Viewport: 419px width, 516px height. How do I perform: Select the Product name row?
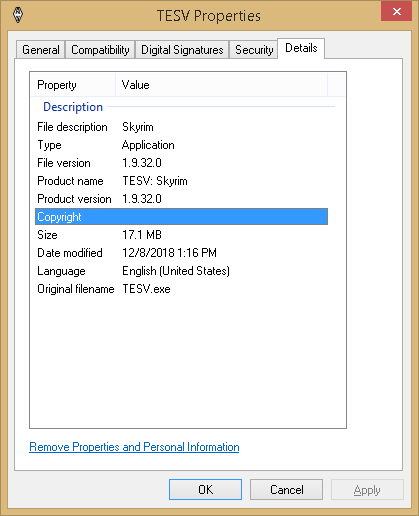[181, 181]
